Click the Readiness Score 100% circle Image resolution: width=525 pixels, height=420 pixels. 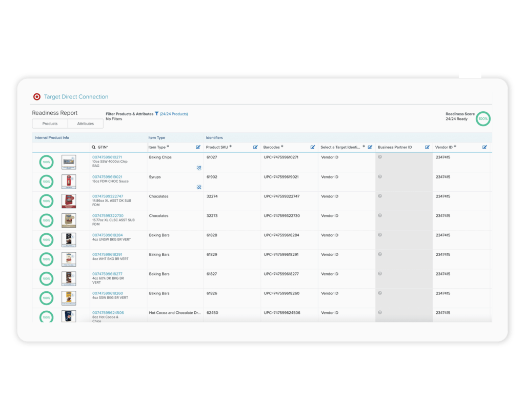[x=482, y=118]
